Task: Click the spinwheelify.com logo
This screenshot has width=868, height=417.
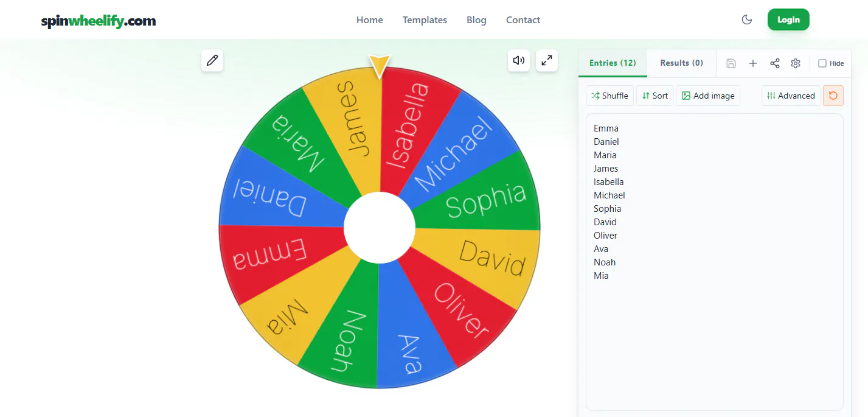Action: (x=99, y=21)
